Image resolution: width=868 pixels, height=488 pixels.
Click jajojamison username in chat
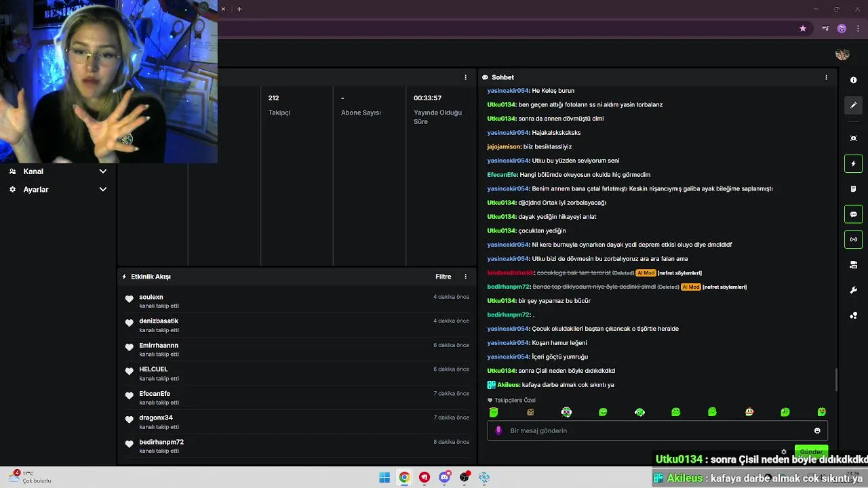point(504,147)
